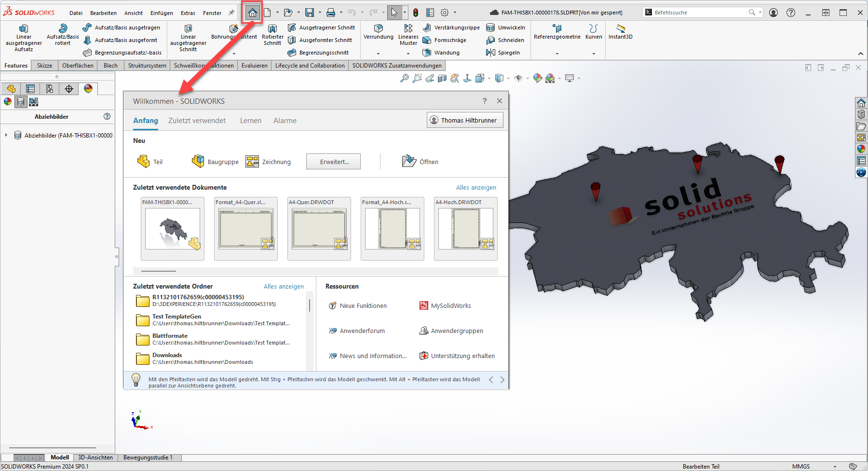
Task: Open the Options gear icon
Action: click(445, 13)
